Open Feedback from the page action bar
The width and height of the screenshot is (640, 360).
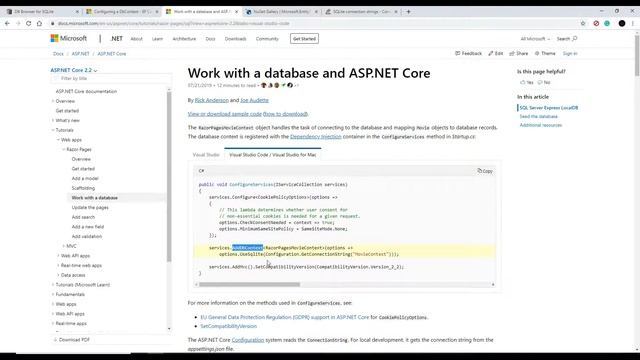[x=468, y=53]
